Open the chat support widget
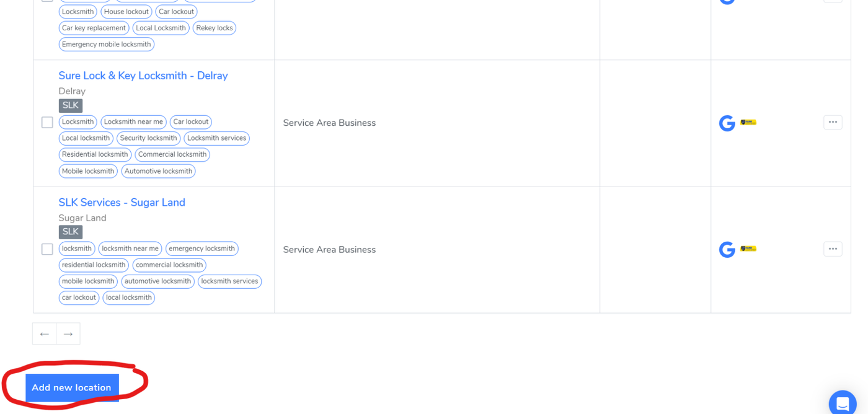 tap(842, 403)
